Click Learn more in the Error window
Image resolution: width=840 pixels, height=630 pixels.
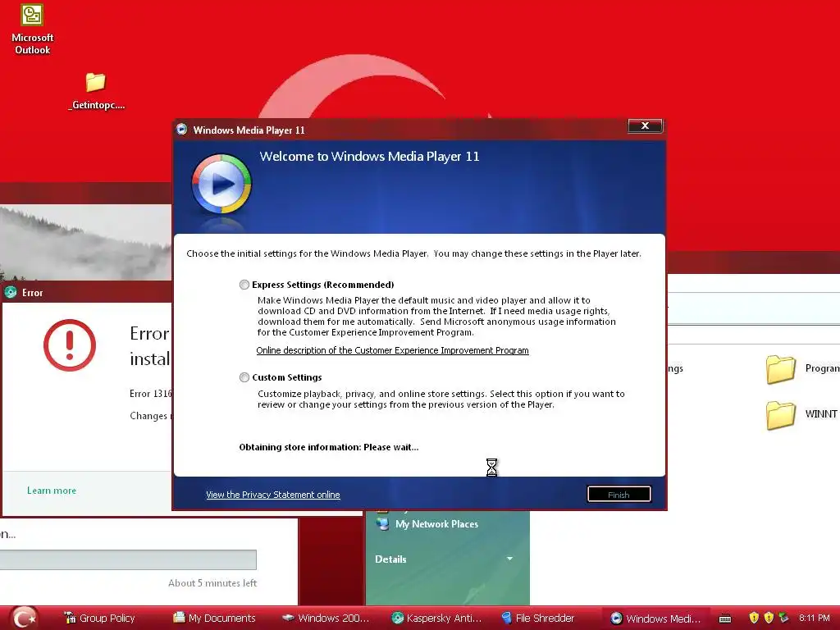52,491
